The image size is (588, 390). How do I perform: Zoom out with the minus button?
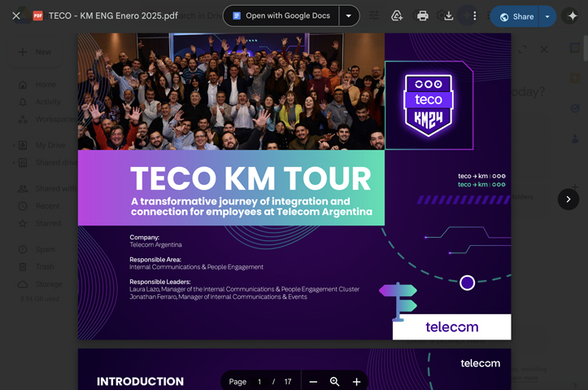(x=313, y=382)
